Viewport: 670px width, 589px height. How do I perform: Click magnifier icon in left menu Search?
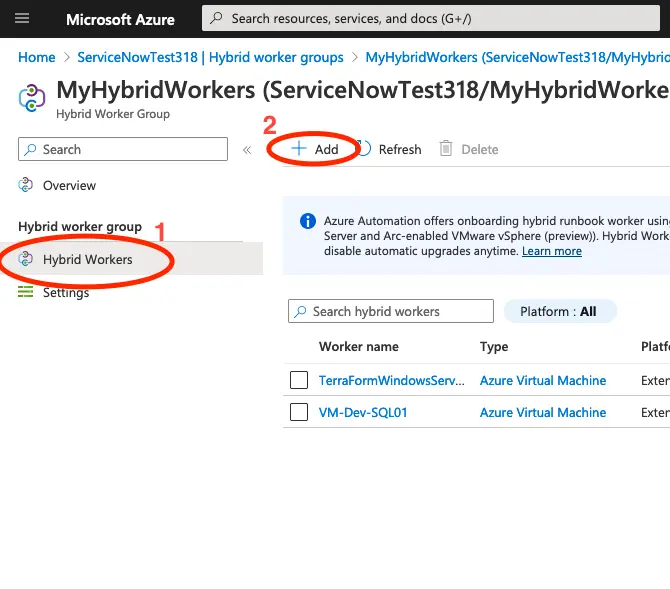pyautogui.click(x=30, y=150)
